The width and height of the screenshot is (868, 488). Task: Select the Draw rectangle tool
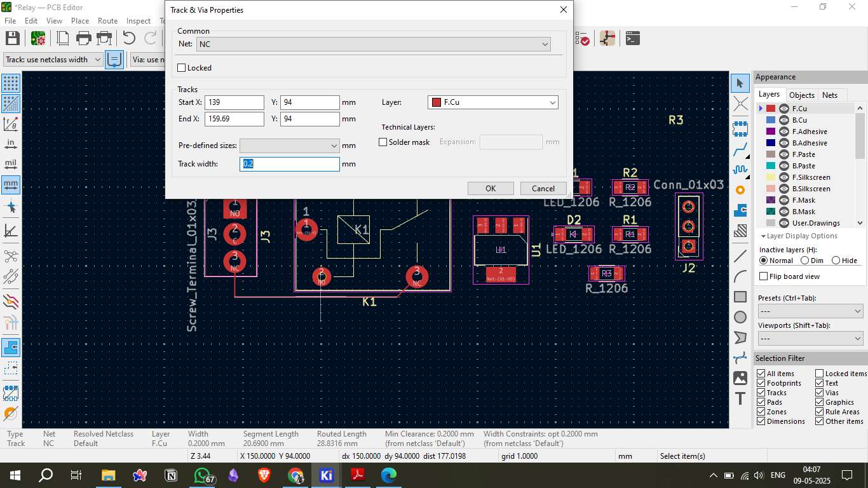click(x=740, y=297)
